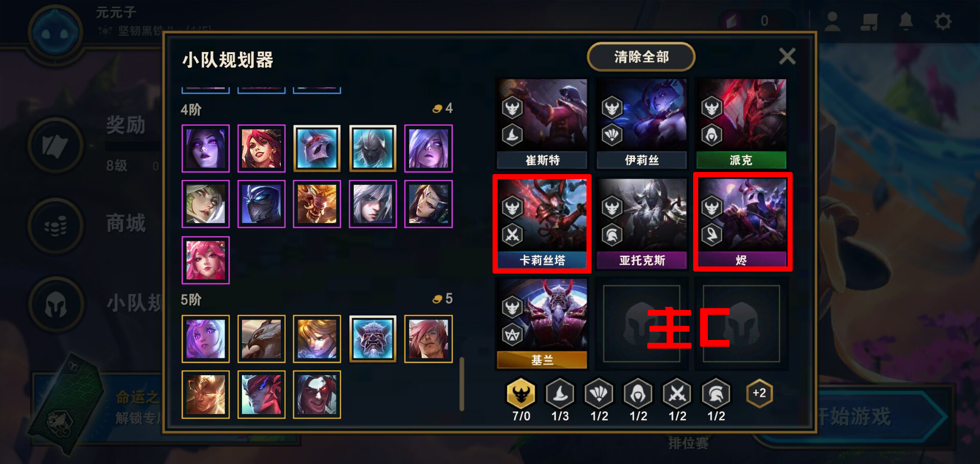Click the 烬 champion card

pyautogui.click(x=742, y=224)
